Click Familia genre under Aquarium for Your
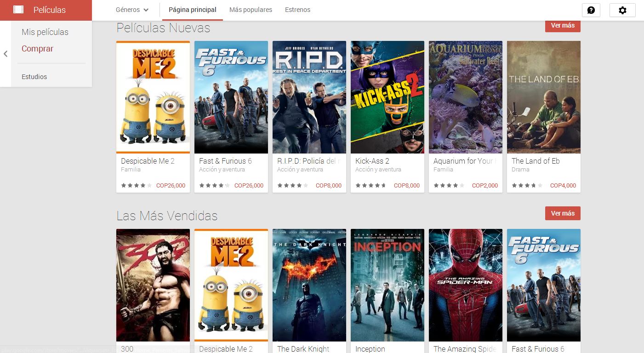The height and width of the screenshot is (353, 644). pyautogui.click(x=443, y=170)
